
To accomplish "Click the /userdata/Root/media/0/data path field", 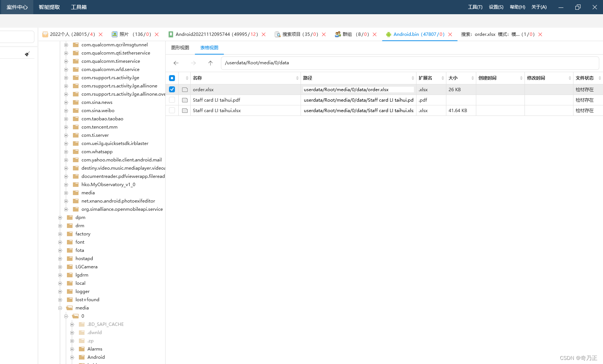I will [x=410, y=63].
